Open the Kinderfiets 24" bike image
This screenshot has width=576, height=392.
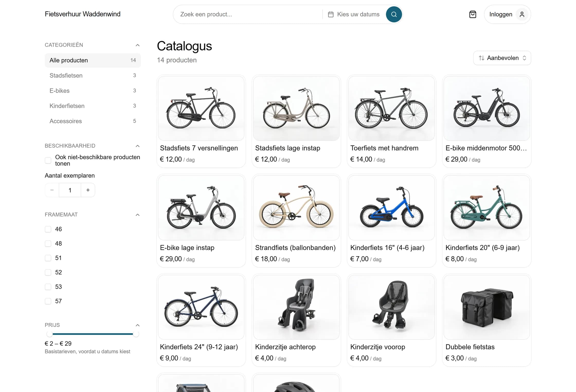(x=201, y=307)
